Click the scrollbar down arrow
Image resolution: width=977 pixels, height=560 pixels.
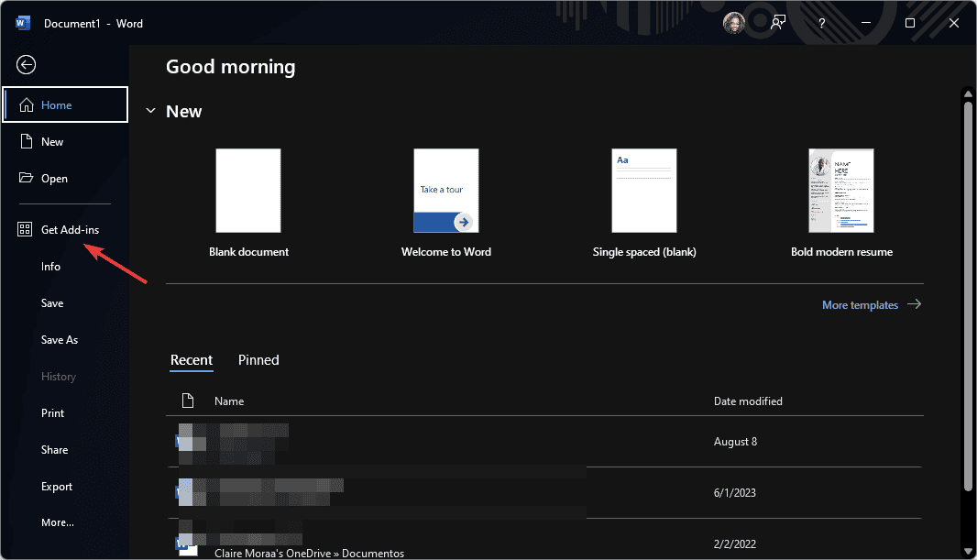pyautogui.click(x=968, y=551)
